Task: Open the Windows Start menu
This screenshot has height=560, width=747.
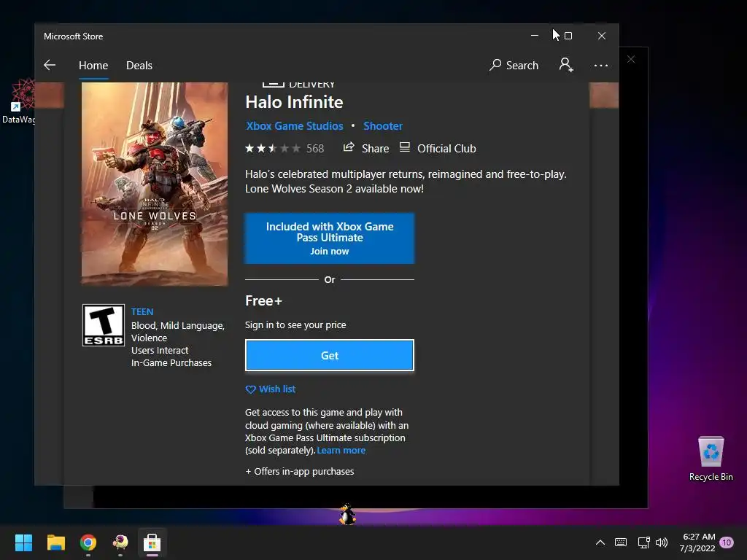Action: pyautogui.click(x=23, y=542)
